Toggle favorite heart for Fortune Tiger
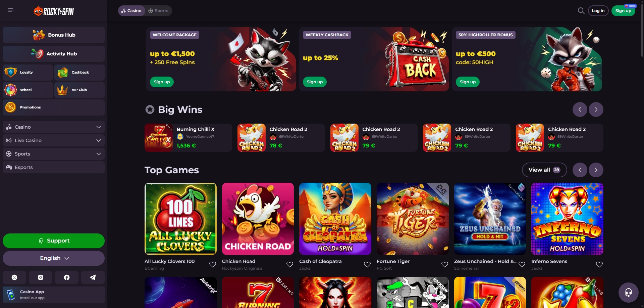 (445, 265)
